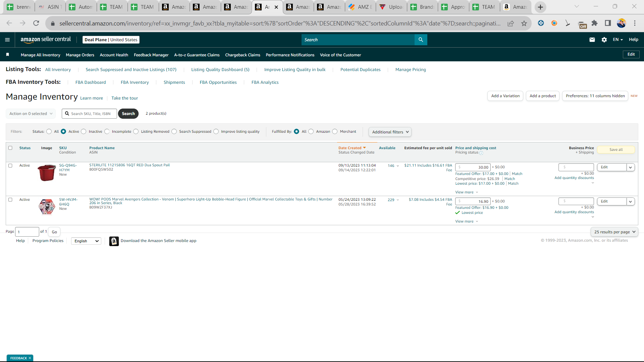Open the hamburger navigation menu

7,40
